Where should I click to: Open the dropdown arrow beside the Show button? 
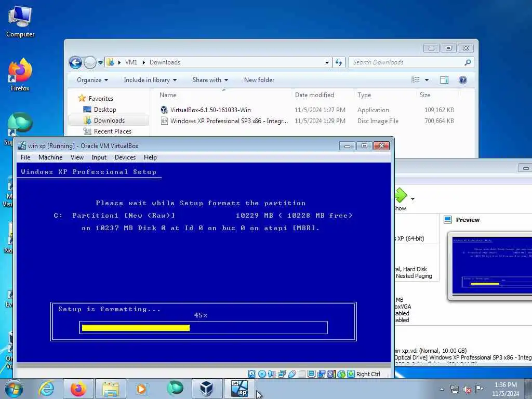pyautogui.click(x=413, y=199)
